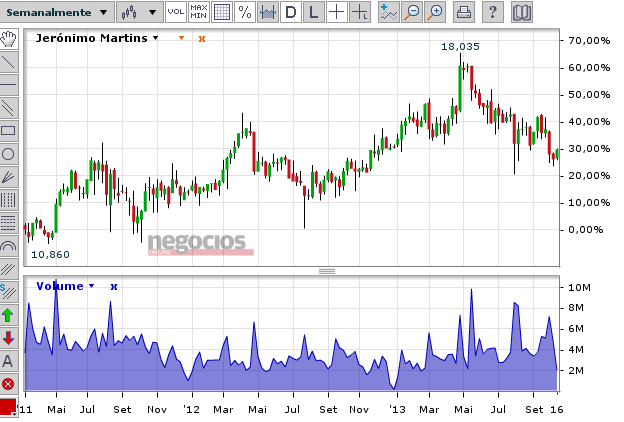The height and width of the screenshot is (422, 624).
Task: Select the arc drawing tool
Action: coord(8,246)
